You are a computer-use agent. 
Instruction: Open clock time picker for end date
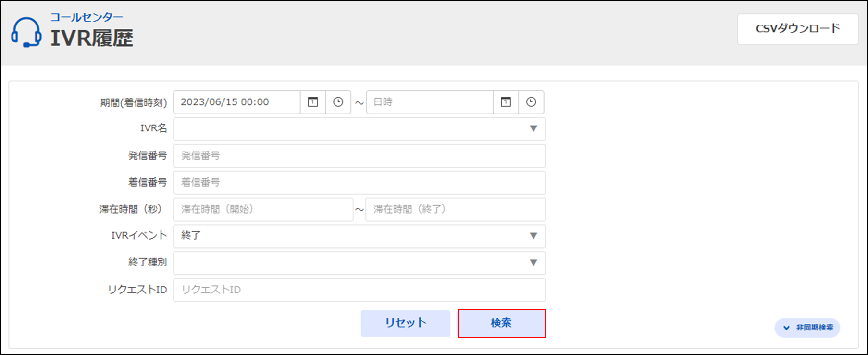tap(531, 102)
